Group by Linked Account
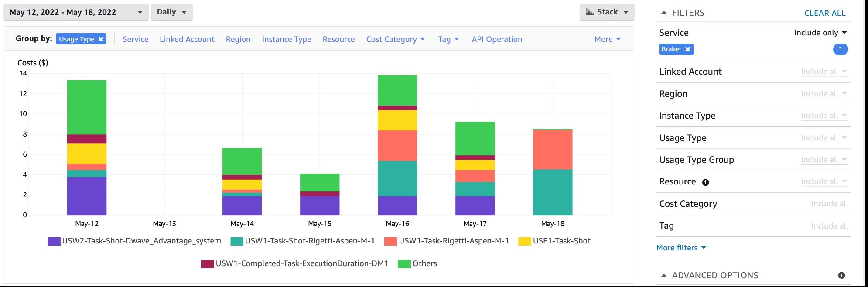868x287 pixels. pyautogui.click(x=187, y=39)
